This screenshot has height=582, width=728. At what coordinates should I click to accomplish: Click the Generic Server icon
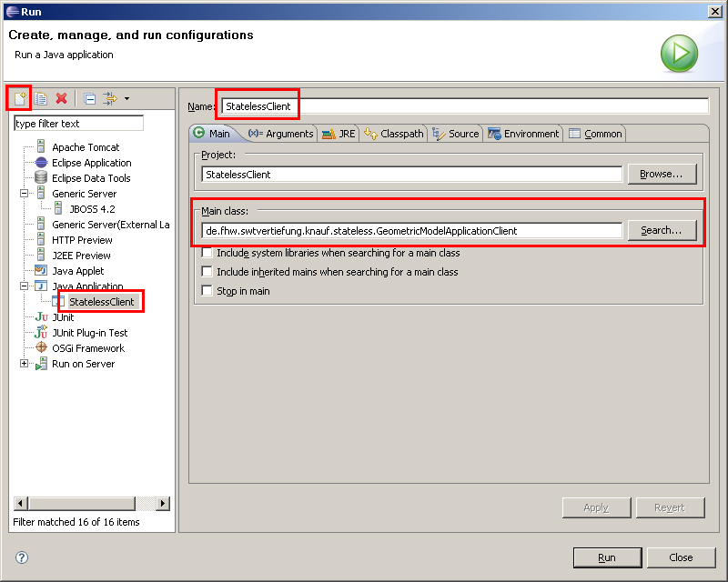[41, 193]
